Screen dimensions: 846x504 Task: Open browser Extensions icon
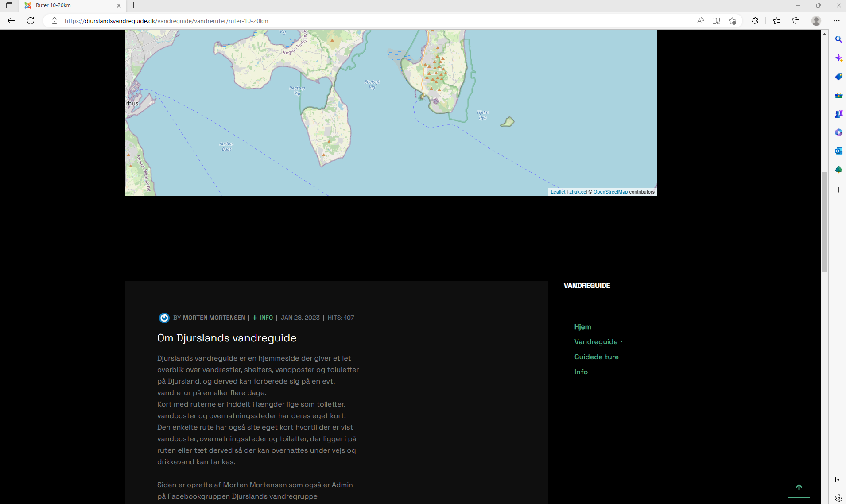(755, 21)
